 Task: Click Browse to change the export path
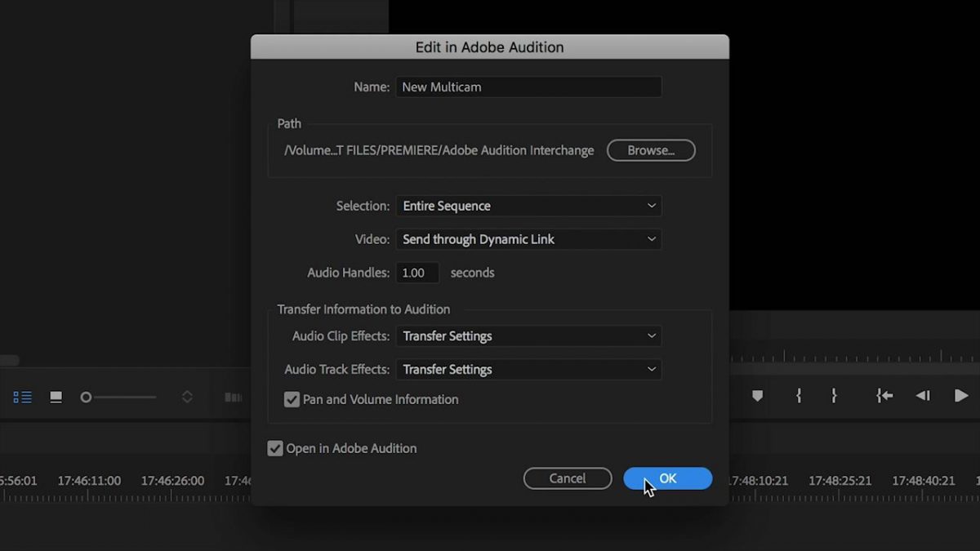(x=651, y=150)
